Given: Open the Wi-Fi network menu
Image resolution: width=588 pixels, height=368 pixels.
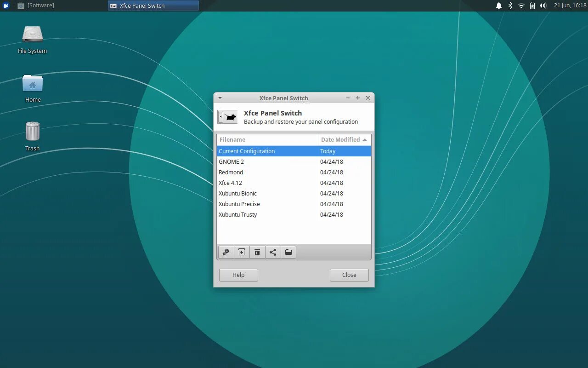Looking at the screenshot, I should point(521,6).
